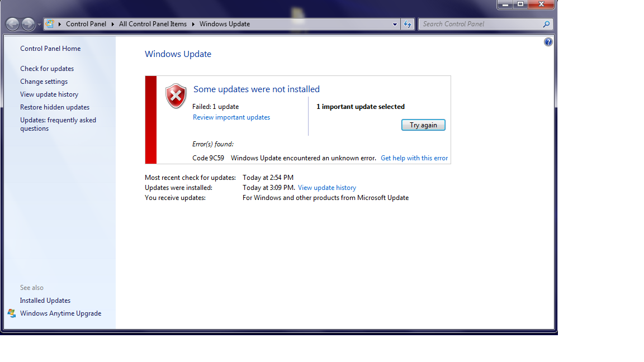Expand arrow before Control Panel breadcrumb
The height and width of the screenshot is (362, 644).
(x=60, y=24)
